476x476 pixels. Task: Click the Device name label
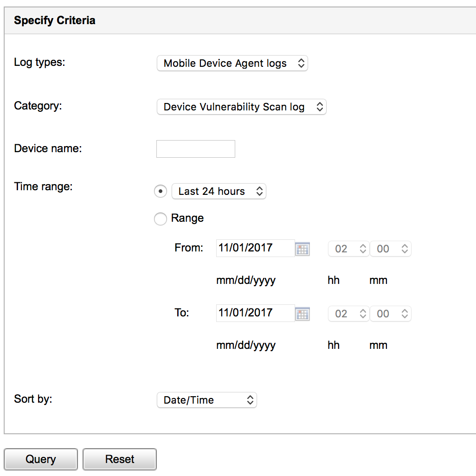(48, 148)
